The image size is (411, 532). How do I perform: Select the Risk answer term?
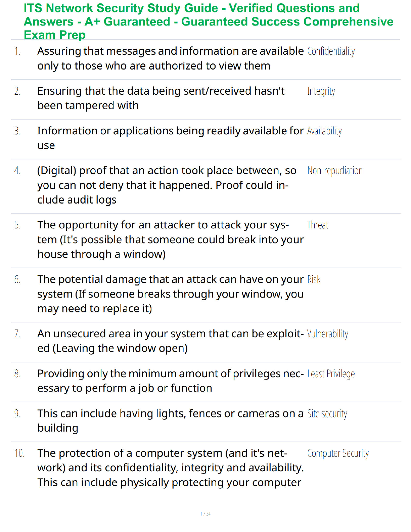tap(314, 279)
